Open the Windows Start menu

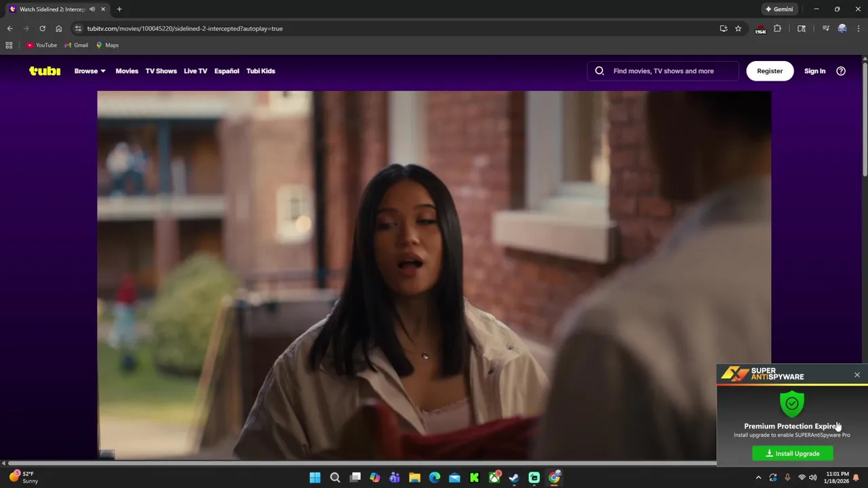pyautogui.click(x=315, y=478)
